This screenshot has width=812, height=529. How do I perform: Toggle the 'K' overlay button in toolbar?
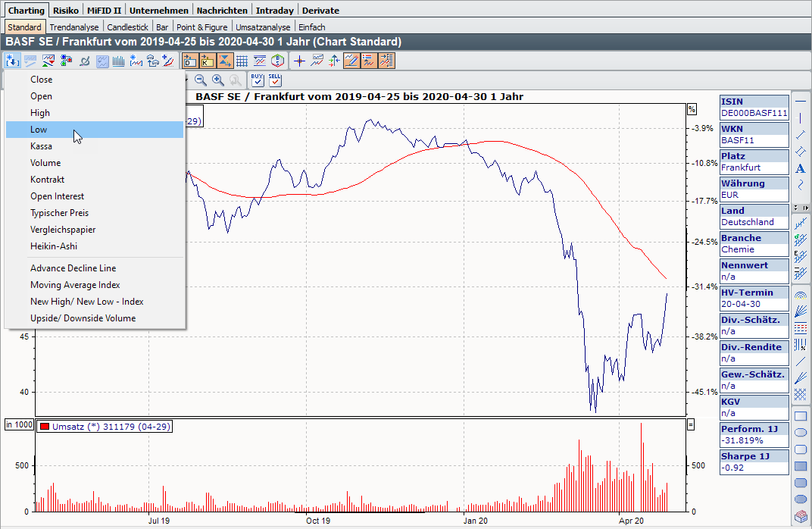point(207,61)
